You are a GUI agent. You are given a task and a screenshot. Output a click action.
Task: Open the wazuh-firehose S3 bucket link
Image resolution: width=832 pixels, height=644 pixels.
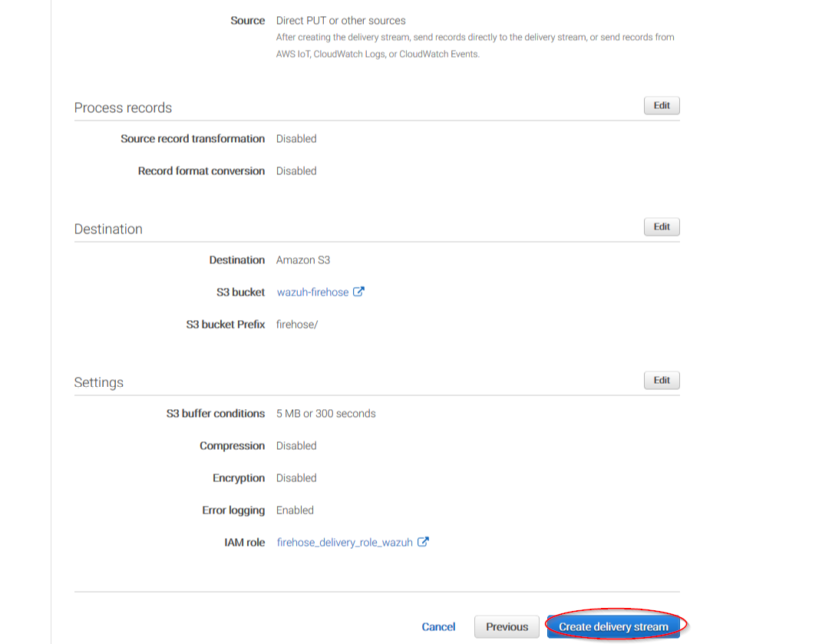pyautogui.click(x=312, y=292)
